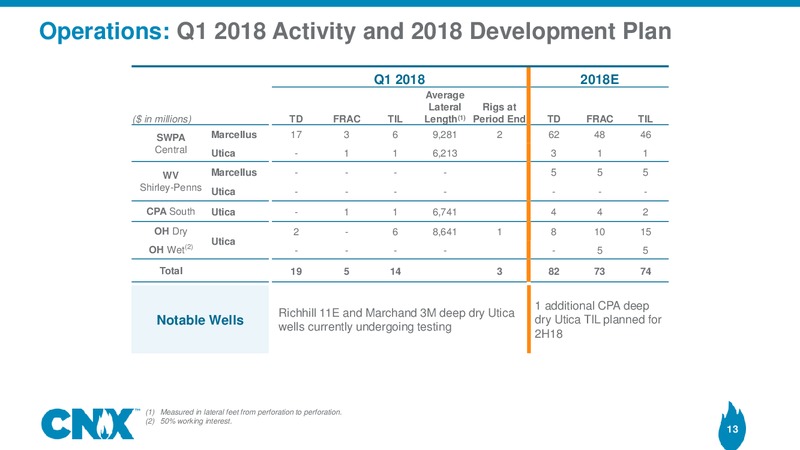Select the 'WV Shirley-Penns' row label
The image size is (800, 450).
170,181
